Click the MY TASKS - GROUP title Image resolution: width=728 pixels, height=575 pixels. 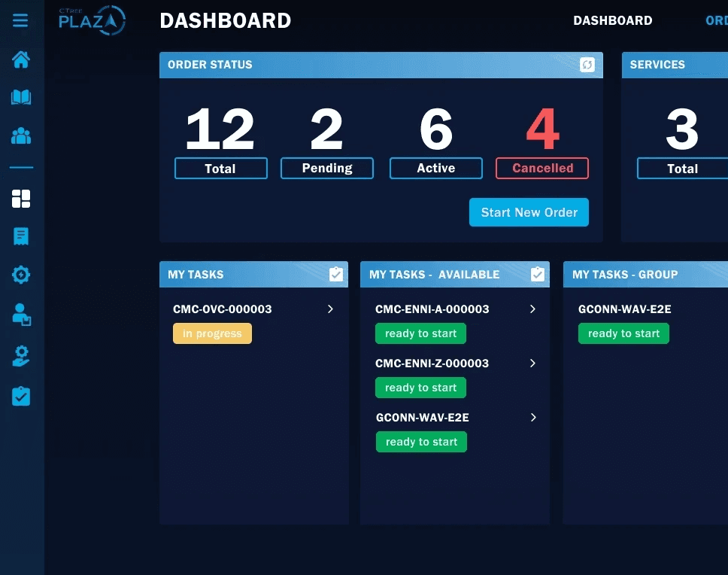click(x=625, y=275)
